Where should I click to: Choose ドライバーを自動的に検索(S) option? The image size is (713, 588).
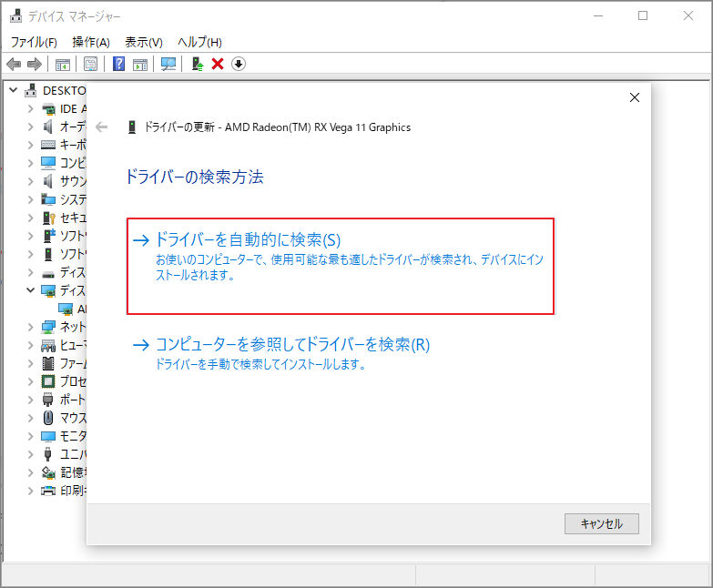pos(341,266)
